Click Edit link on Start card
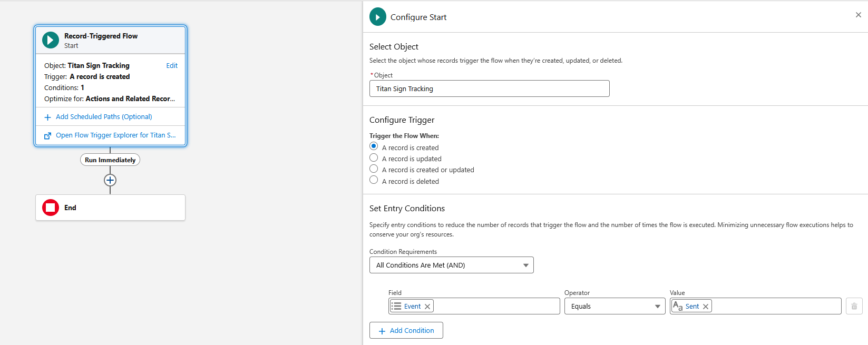868x345 pixels. coord(172,65)
